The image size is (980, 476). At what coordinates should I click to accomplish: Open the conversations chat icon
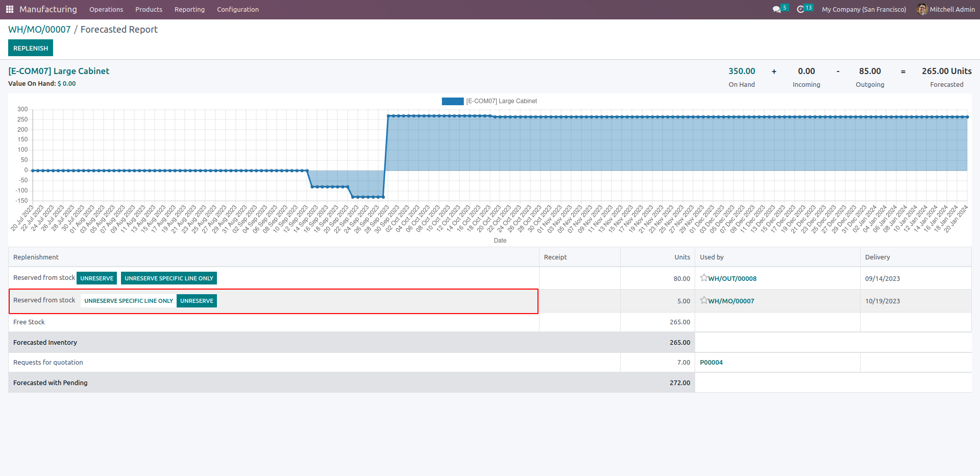click(777, 9)
